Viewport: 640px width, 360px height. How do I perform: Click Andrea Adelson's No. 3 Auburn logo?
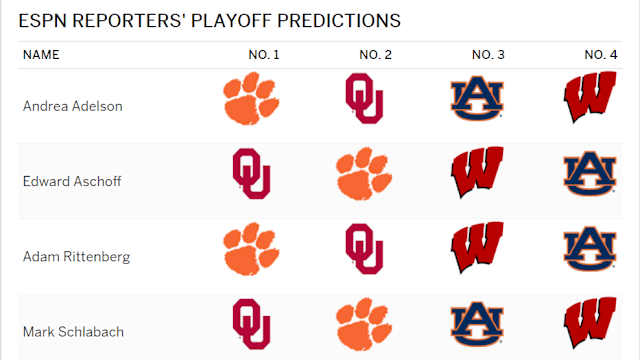(x=477, y=98)
